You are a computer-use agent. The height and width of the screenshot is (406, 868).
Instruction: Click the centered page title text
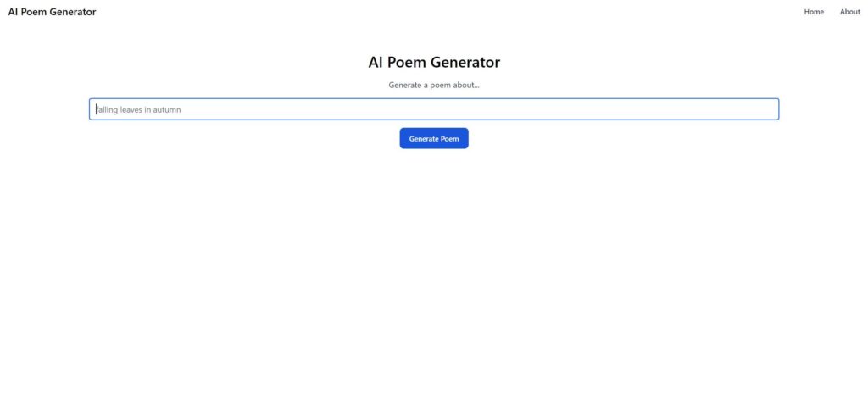434,62
